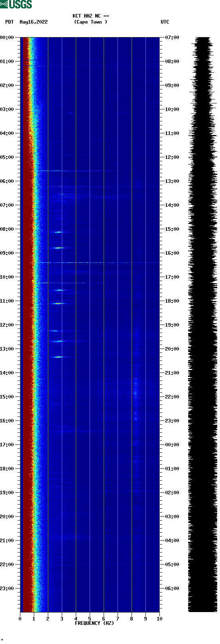Click the spectral burst near 11:00 PDT at 3 Hz
This screenshot has width=220, height=644.
pos(58,303)
